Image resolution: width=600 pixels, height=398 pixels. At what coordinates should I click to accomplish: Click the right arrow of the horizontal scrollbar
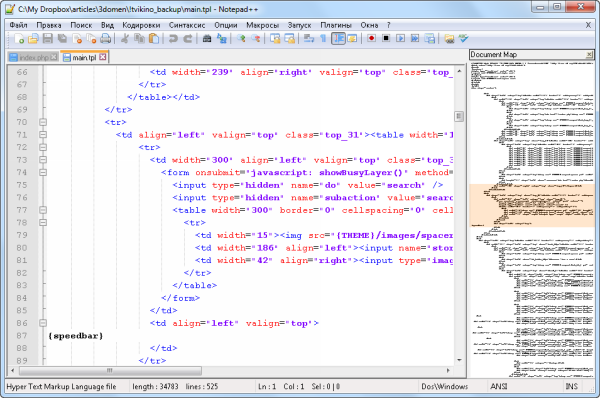click(x=448, y=370)
